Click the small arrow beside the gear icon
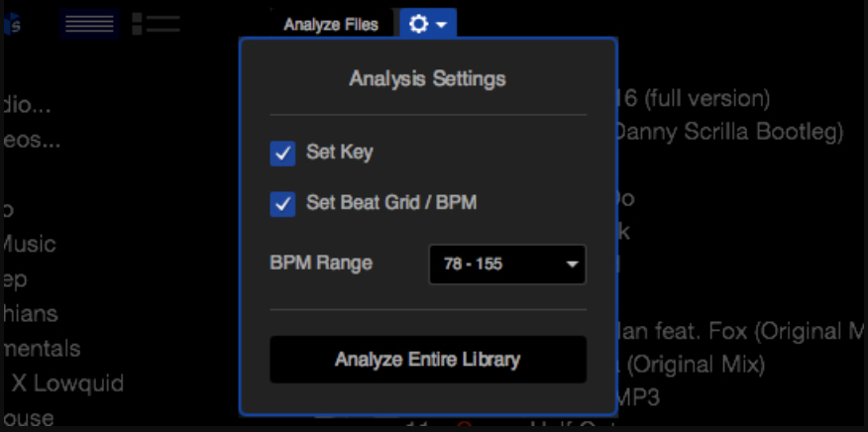The height and width of the screenshot is (432, 868). coord(442,25)
